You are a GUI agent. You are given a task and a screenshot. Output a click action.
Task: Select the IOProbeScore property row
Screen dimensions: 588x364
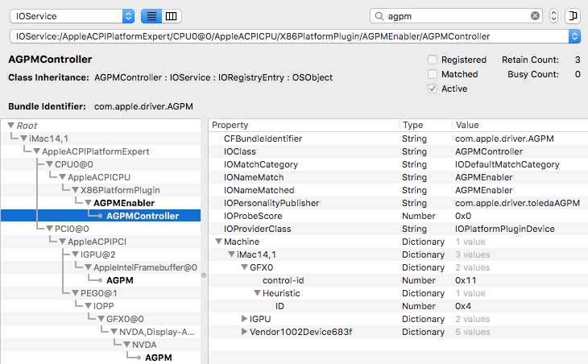click(x=398, y=216)
